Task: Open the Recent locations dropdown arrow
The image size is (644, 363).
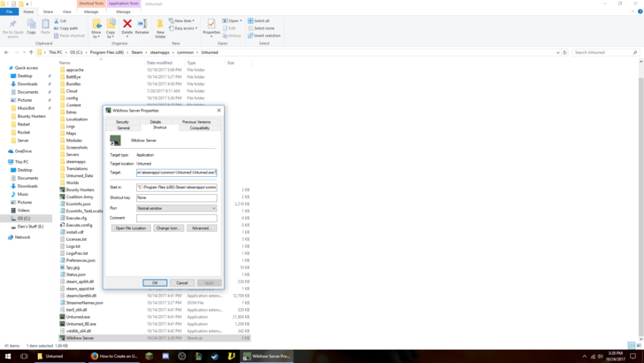Action: click(x=24, y=52)
